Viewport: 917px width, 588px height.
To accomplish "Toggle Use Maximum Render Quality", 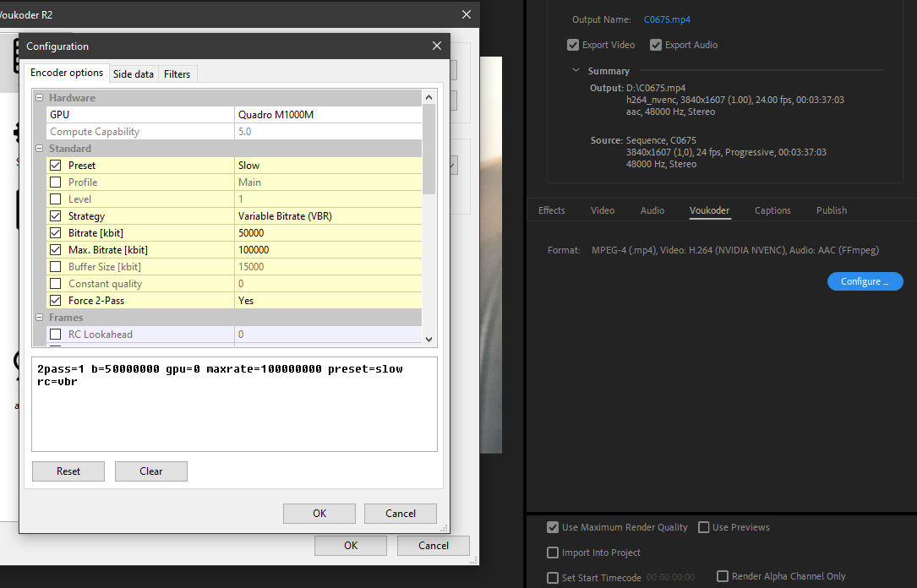I will click(x=552, y=527).
